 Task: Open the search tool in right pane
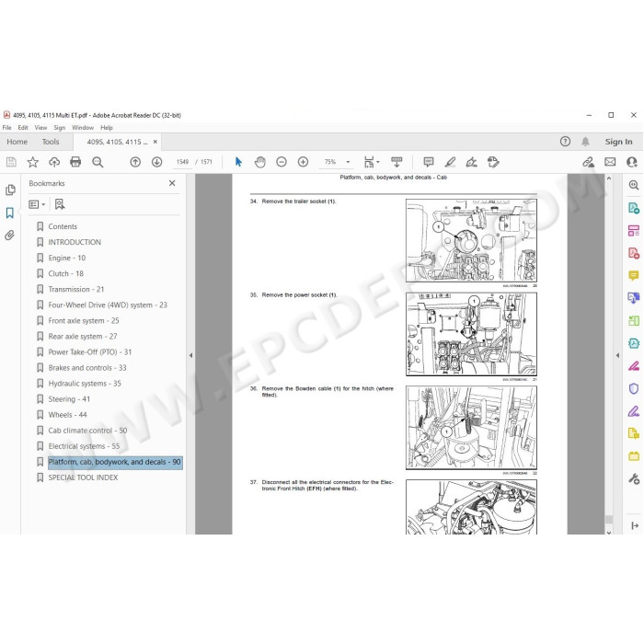point(633,185)
